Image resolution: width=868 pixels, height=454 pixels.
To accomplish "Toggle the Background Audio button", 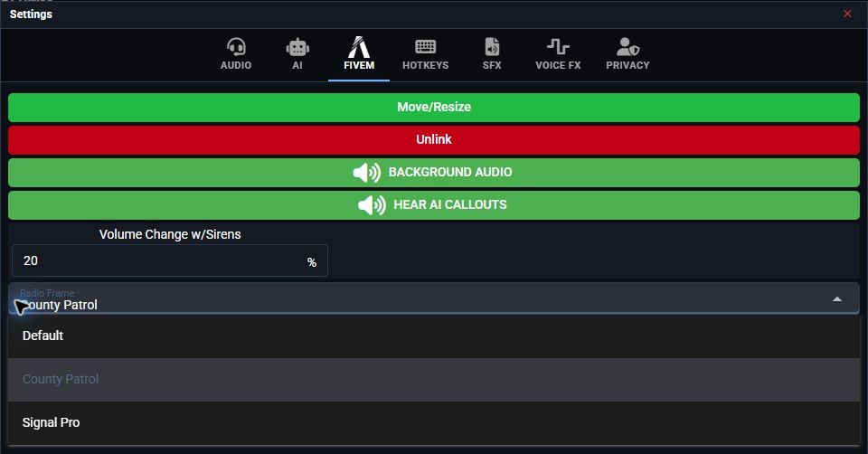I will pos(433,172).
